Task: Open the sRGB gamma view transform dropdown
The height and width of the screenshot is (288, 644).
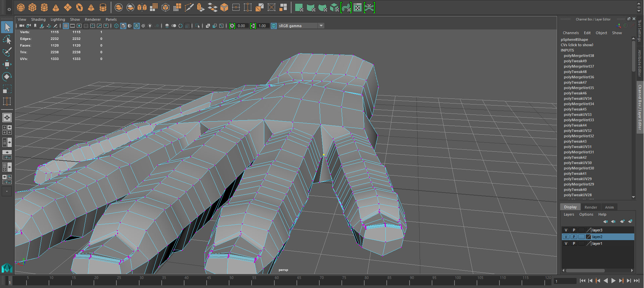Action: (321, 26)
